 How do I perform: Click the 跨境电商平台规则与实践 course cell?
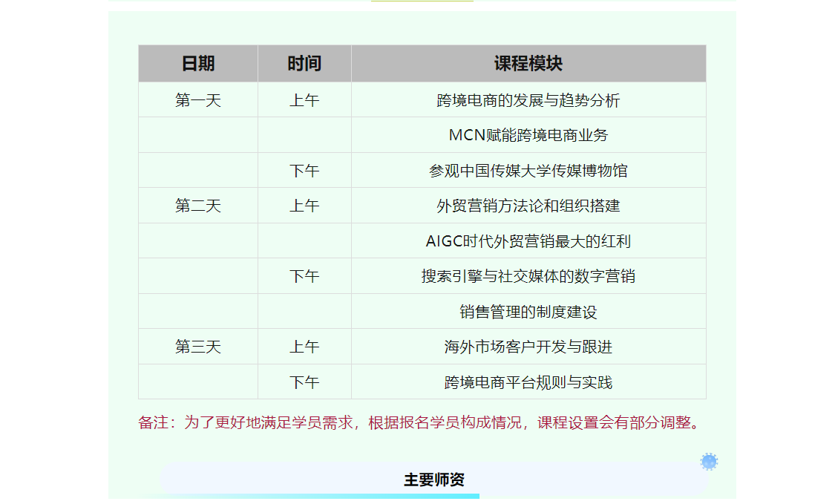[x=528, y=382]
